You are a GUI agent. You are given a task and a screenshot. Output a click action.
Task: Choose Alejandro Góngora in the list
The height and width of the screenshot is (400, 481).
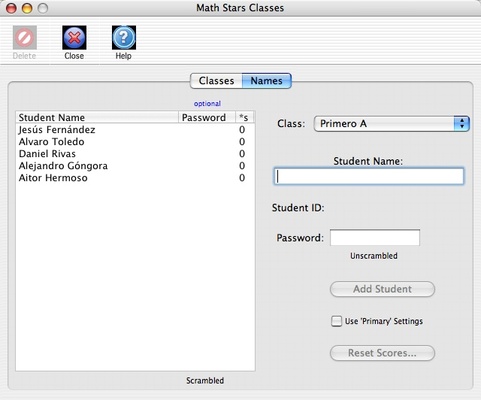135,166
